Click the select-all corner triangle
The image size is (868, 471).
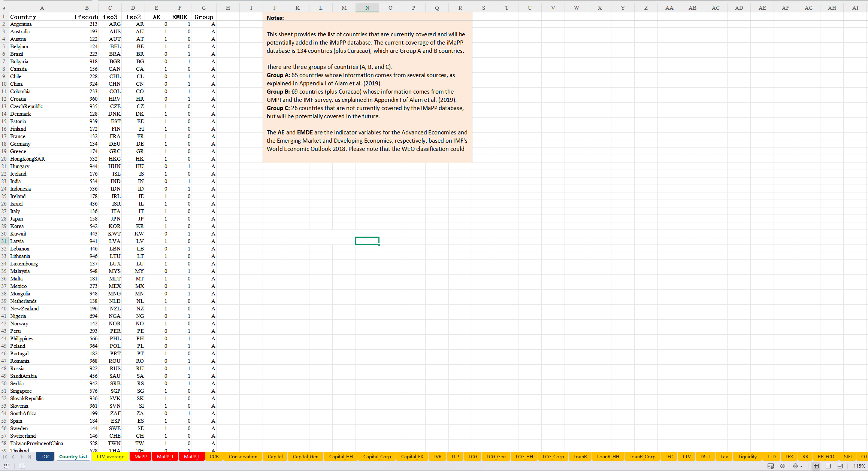click(x=4, y=8)
